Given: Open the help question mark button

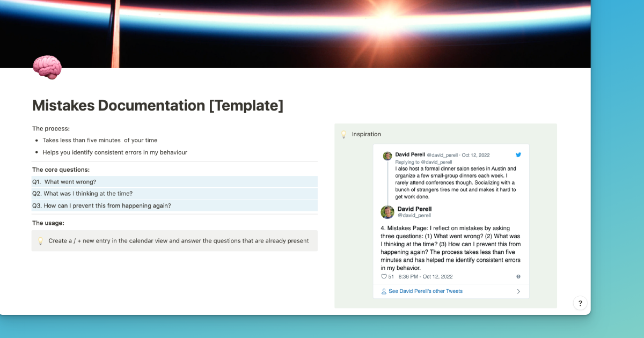Looking at the screenshot, I should (580, 303).
